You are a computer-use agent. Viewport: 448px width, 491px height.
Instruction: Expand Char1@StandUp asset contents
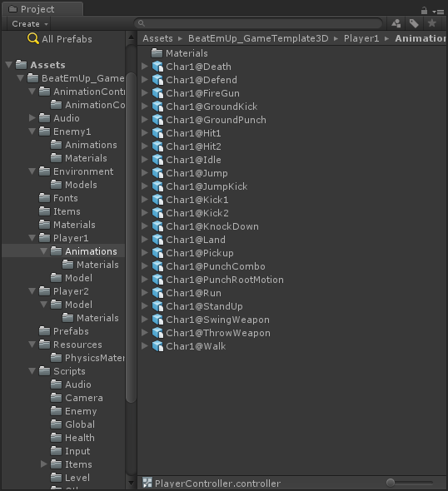144,306
